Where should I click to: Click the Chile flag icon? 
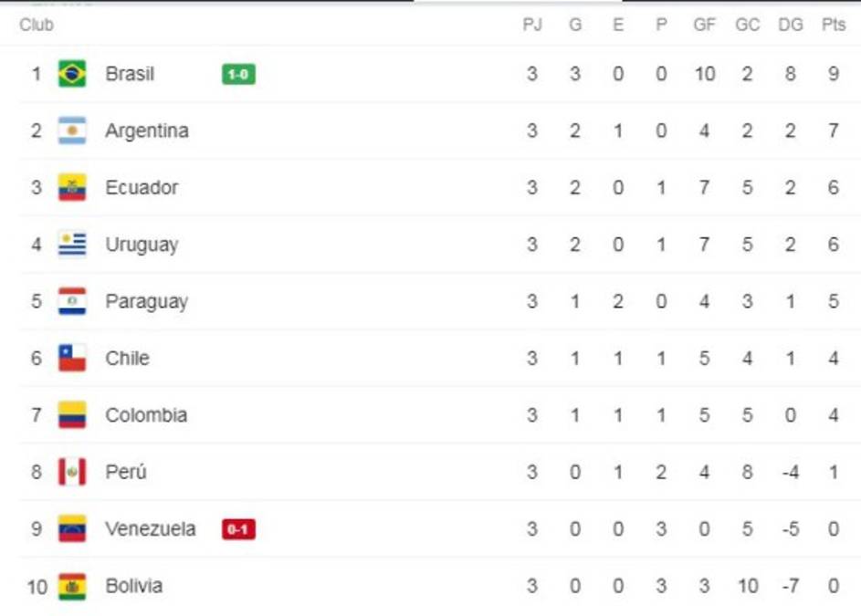click(72, 358)
